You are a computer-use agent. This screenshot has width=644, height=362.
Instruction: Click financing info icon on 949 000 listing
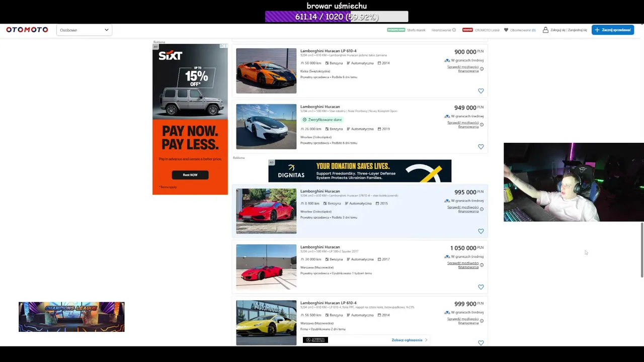click(x=481, y=125)
